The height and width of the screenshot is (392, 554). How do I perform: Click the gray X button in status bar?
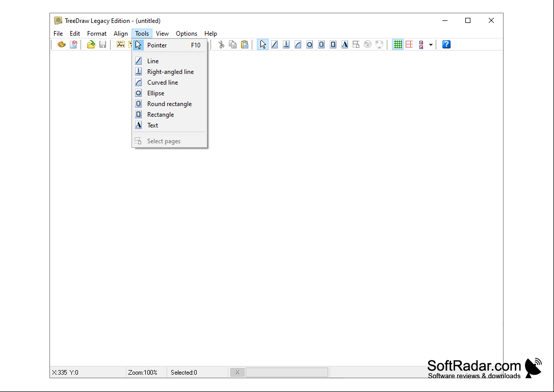238,372
